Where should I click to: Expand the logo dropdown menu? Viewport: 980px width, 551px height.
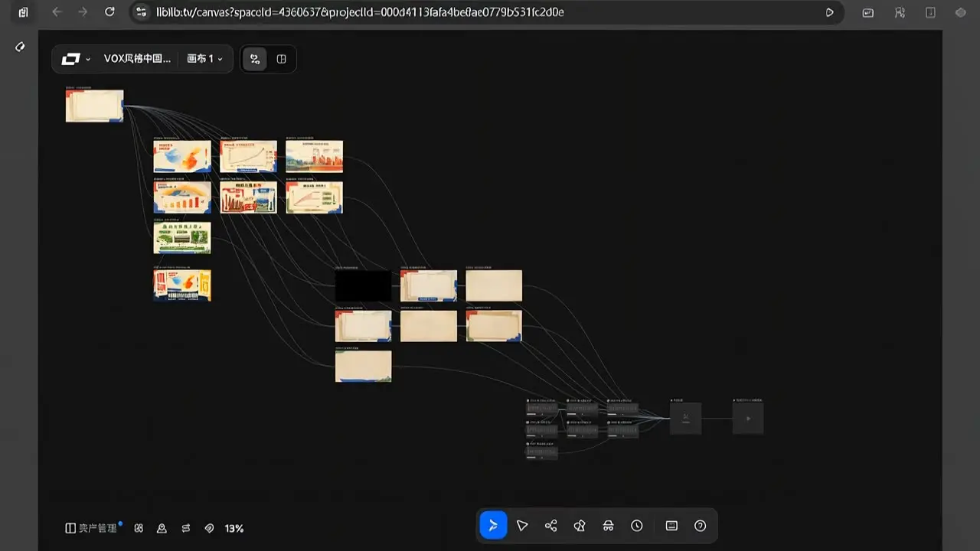point(76,59)
